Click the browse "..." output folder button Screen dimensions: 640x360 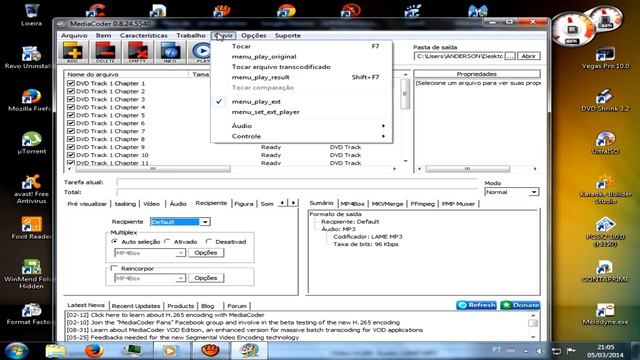510,56
